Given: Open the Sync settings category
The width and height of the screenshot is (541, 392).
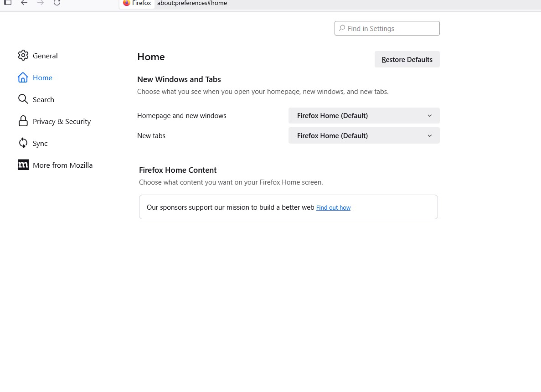Looking at the screenshot, I should [x=40, y=143].
